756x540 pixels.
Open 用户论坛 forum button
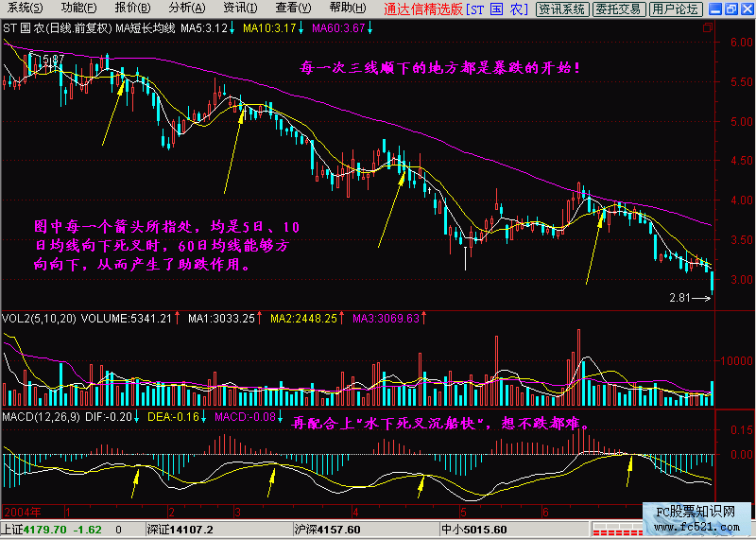click(677, 9)
